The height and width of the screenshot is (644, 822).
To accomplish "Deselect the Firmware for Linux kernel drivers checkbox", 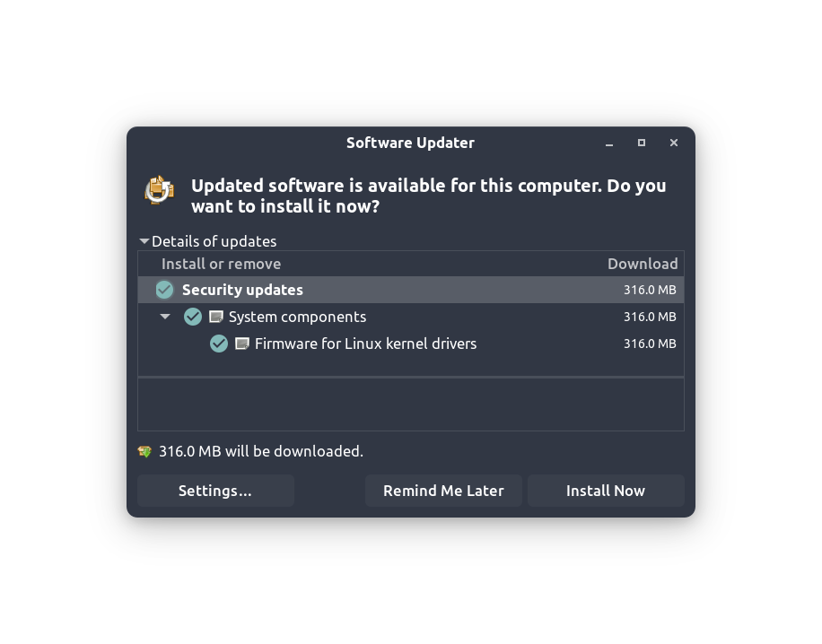I will pyautogui.click(x=219, y=344).
